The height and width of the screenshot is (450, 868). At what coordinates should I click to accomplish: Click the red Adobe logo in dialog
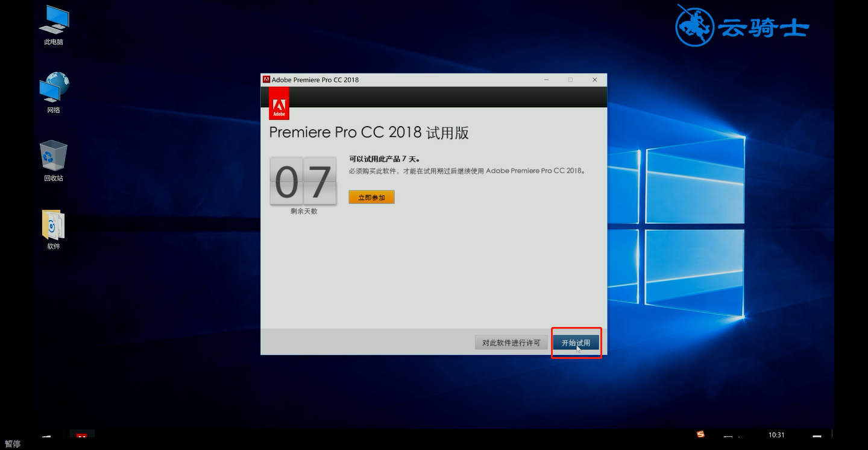pyautogui.click(x=279, y=103)
